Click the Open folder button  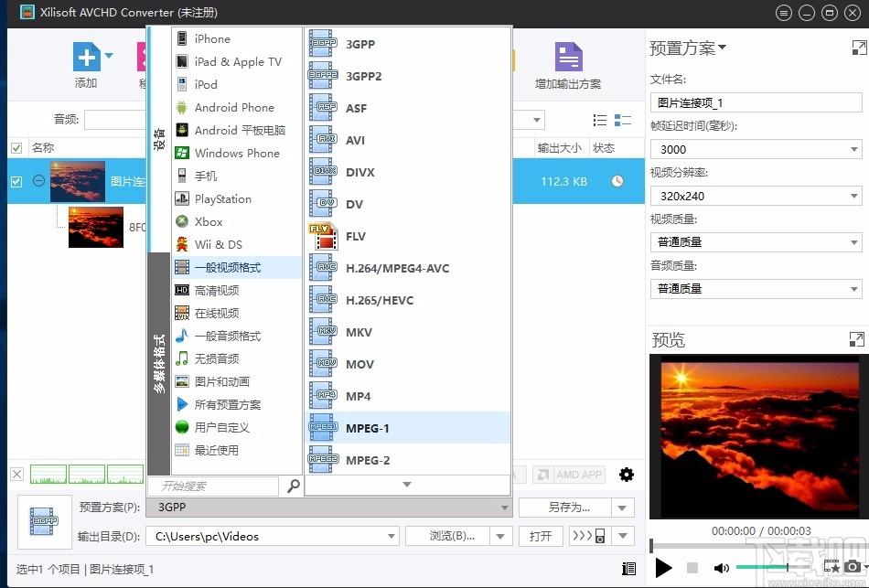tap(541, 536)
